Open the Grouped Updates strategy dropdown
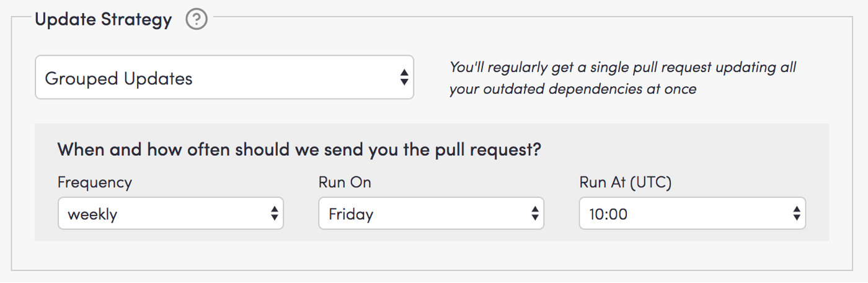 [224, 78]
